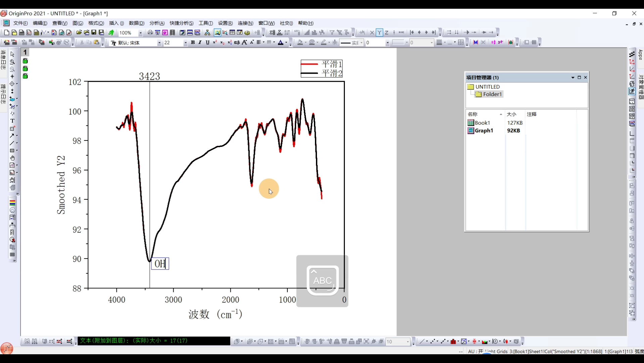Open the 编辑(E) menu
This screenshot has width=644, height=363.
pyautogui.click(x=40, y=23)
